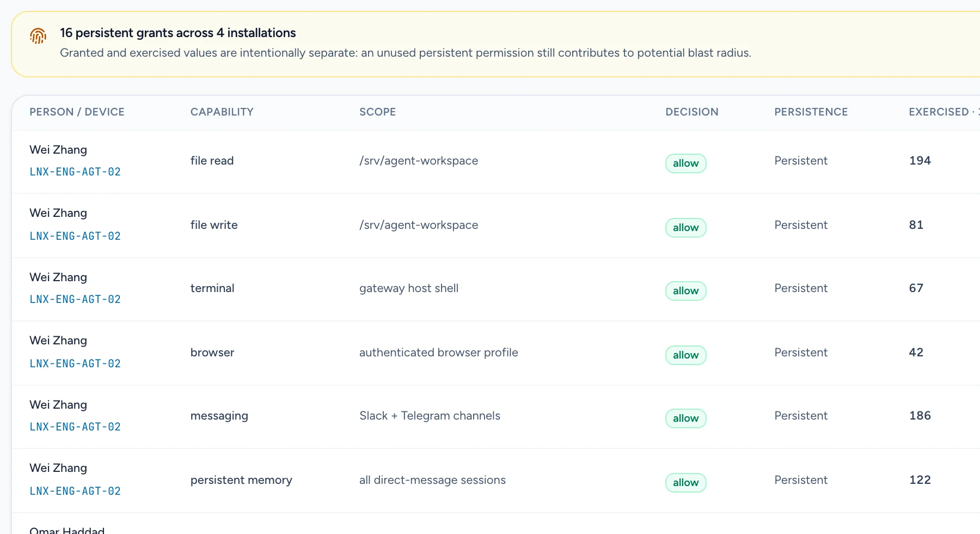Click the 'all direct-message sessions' scope
The image size is (980, 534).
pyautogui.click(x=432, y=480)
